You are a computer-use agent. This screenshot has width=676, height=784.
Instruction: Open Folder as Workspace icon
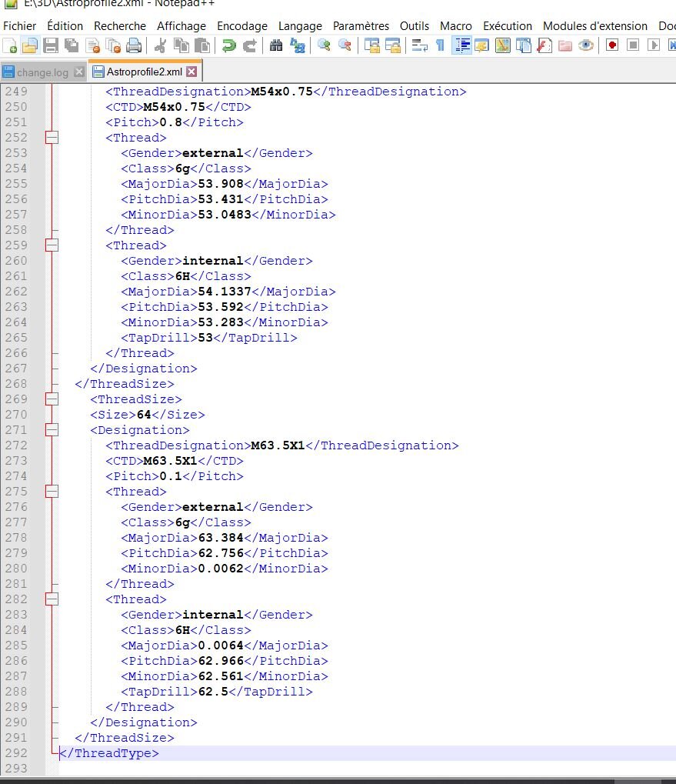click(x=565, y=45)
